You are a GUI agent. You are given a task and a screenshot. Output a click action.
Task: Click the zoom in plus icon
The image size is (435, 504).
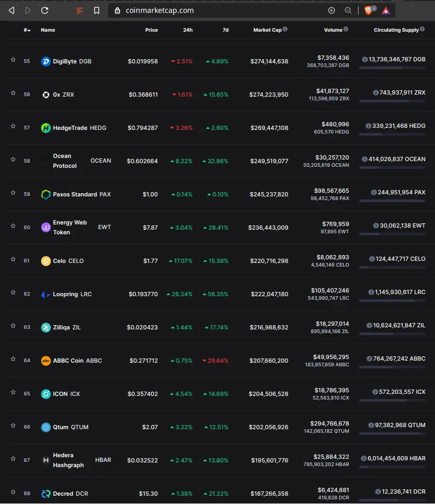click(332, 10)
